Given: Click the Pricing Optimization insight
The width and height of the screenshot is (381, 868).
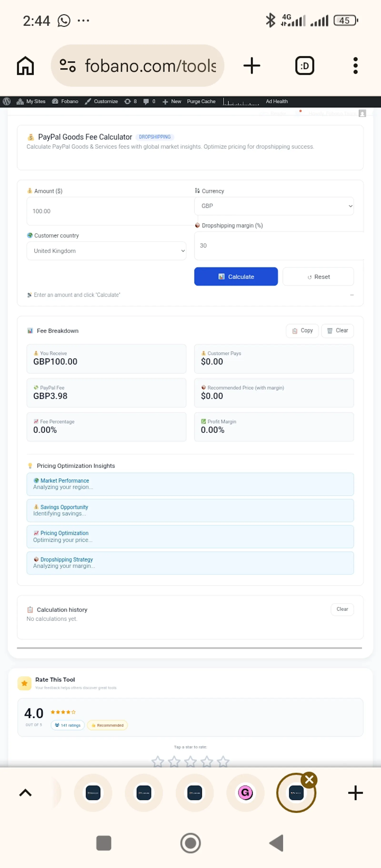Looking at the screenshot, I should (x=190, y=537).
